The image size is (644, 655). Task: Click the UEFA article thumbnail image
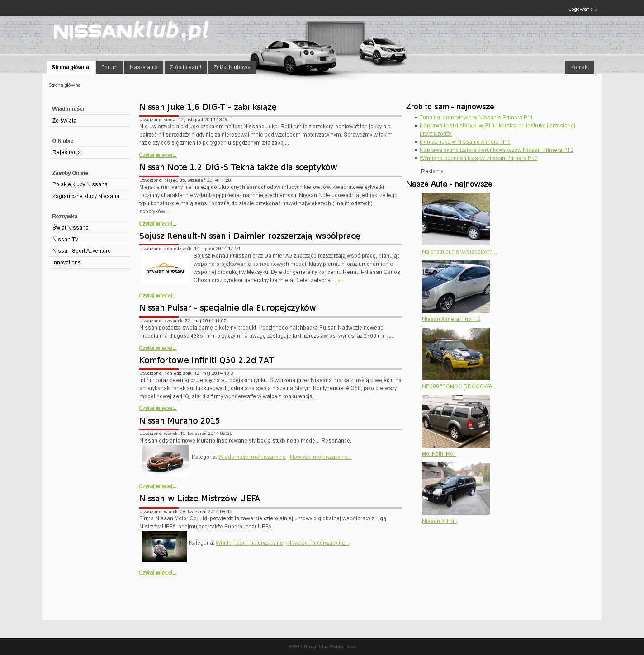(x=164, y=547)
